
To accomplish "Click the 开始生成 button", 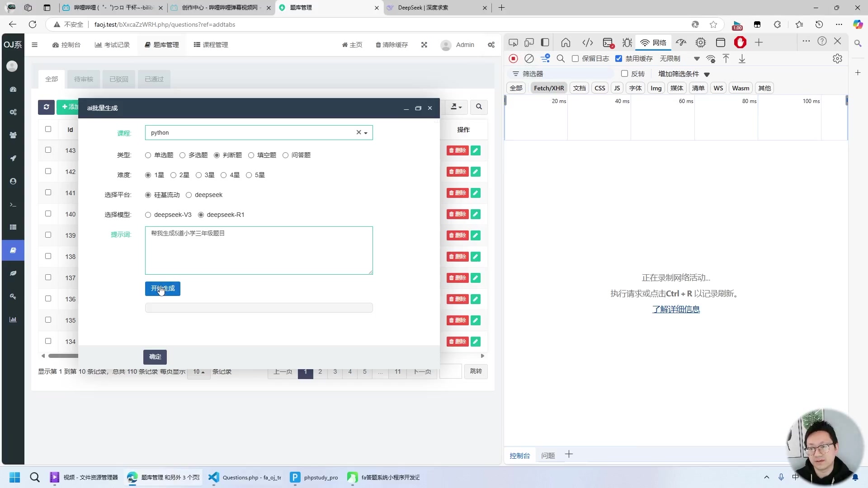I will pos(163,289).
